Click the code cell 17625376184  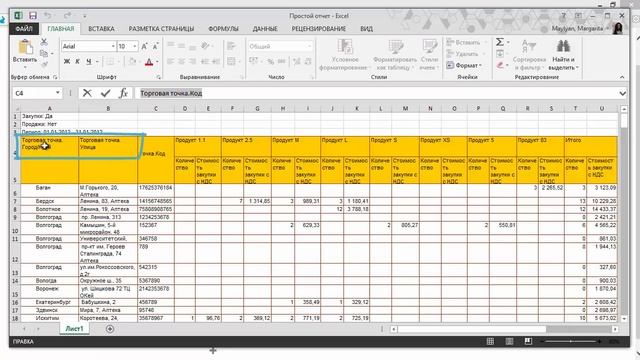coord(156,191)
